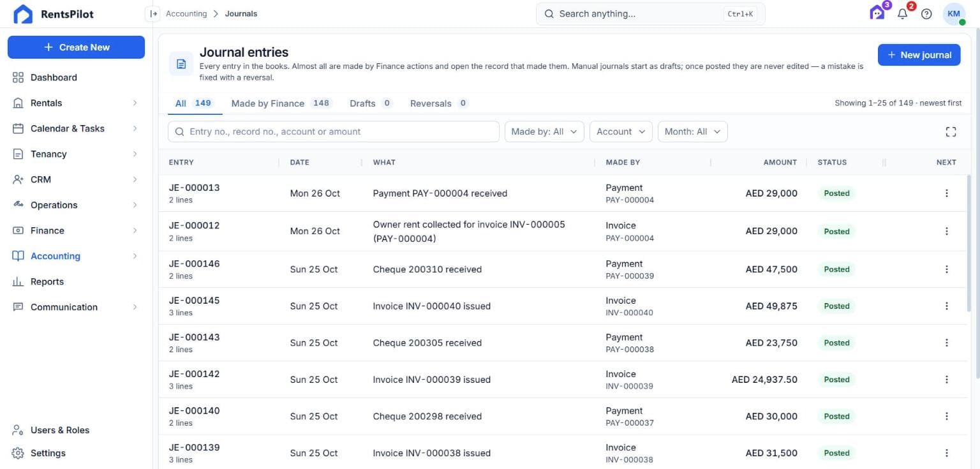The image size is (980, 469).
Task: Switch to the Made by Finance tab
Action: tap(281, 103)
